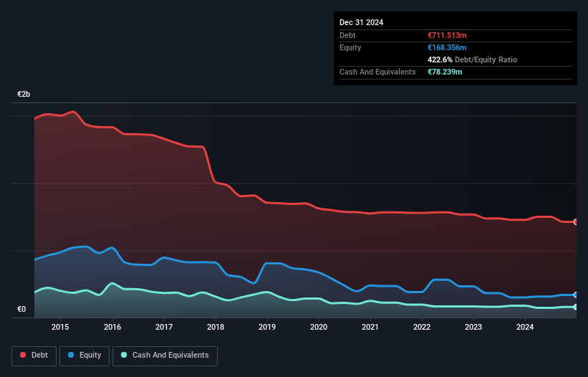Image resolution: width=588 pixels, height=377 pixels.
Task: Click the 2020 x-axis label
Action: [x=319, y=327]
